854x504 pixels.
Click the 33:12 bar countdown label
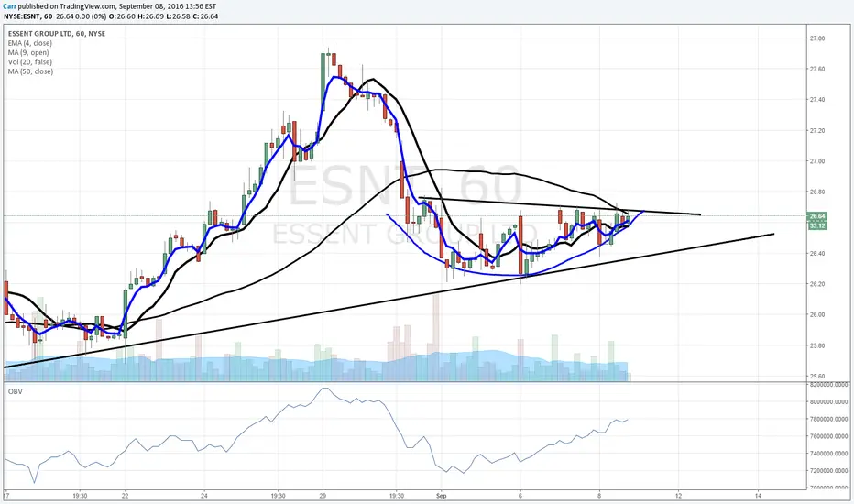tap(818, 225)
